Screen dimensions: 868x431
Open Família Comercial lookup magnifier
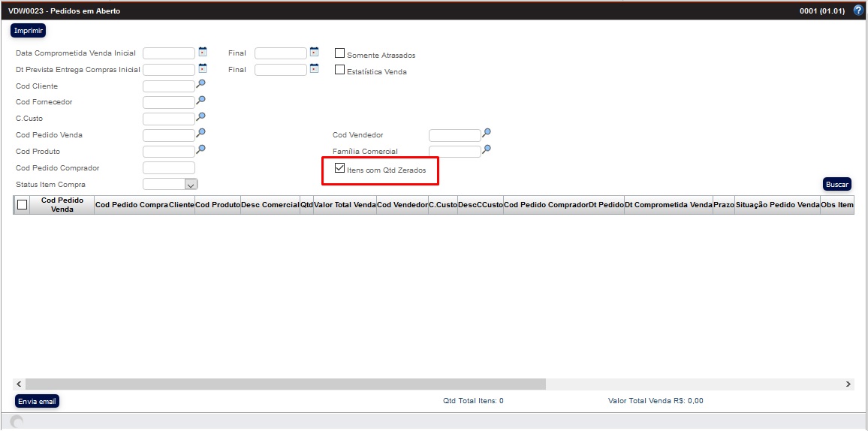pyautogui.click(x=487, y=150)
